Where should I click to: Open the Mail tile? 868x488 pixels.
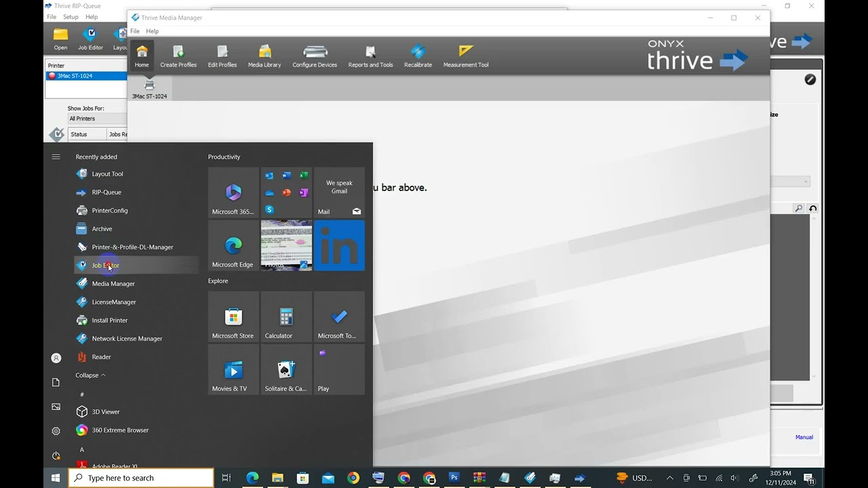click(x=339, y=192)
